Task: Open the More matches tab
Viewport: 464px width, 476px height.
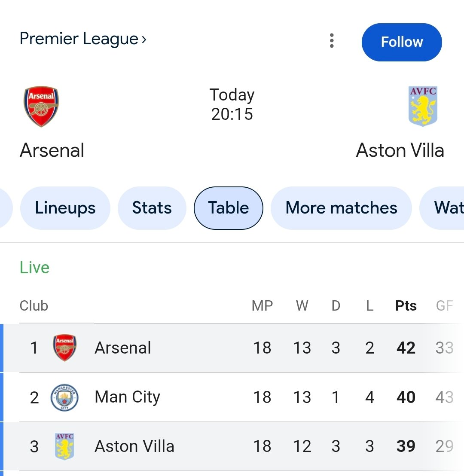Action: pos(341,208)
